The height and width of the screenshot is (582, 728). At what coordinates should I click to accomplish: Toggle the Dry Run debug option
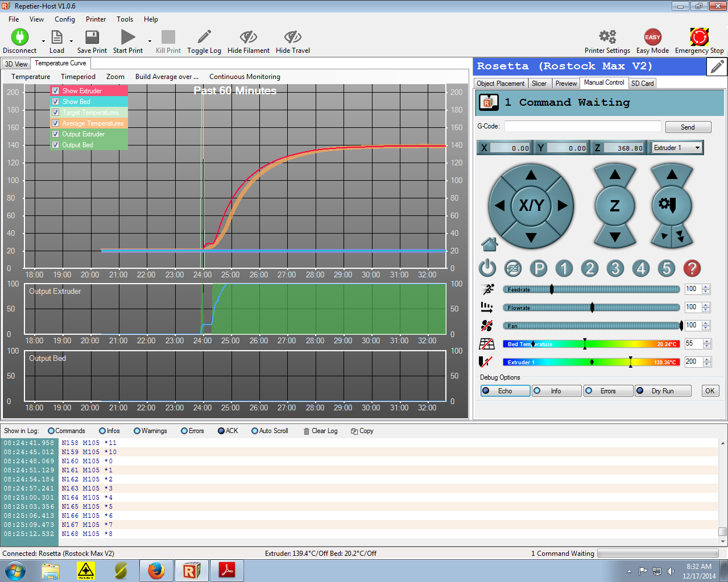coord(663,391)
